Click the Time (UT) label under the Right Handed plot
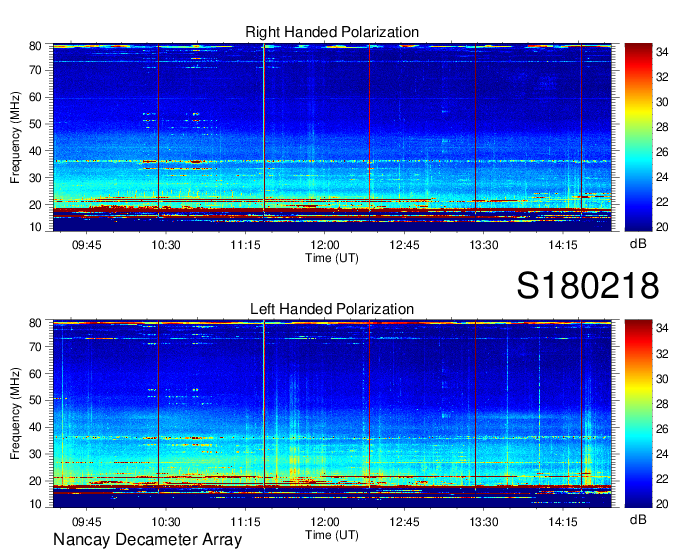Screen dimensions: 680x552 (332, 258)
